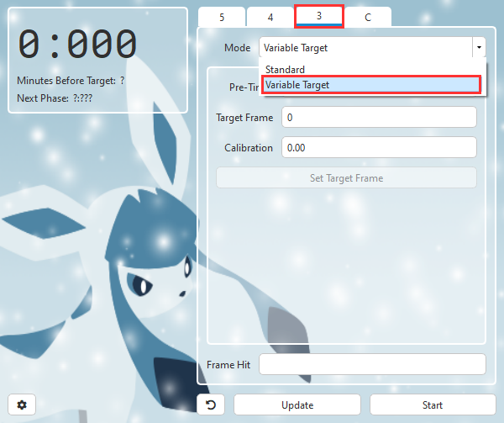Image resolution: width=504 pixels, height=423 pixels.
Task: Focus the Target Frame input
Action: click(379, 117)
